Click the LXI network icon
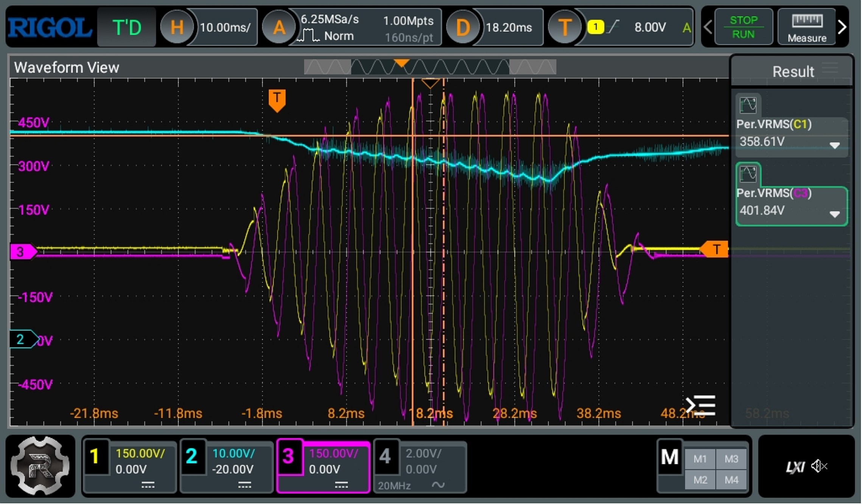862x504 pixels. coord(795,468)
